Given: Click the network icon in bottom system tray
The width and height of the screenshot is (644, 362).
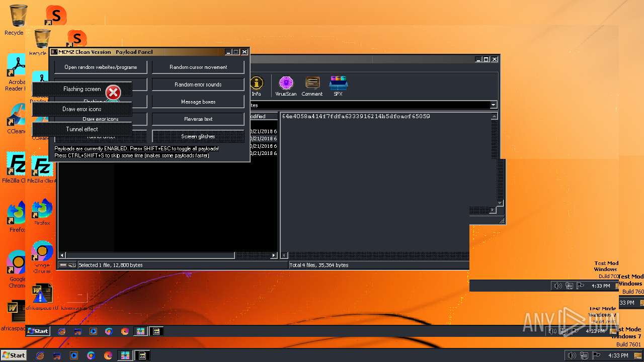Looking at the screenshot, I should 584,355.
